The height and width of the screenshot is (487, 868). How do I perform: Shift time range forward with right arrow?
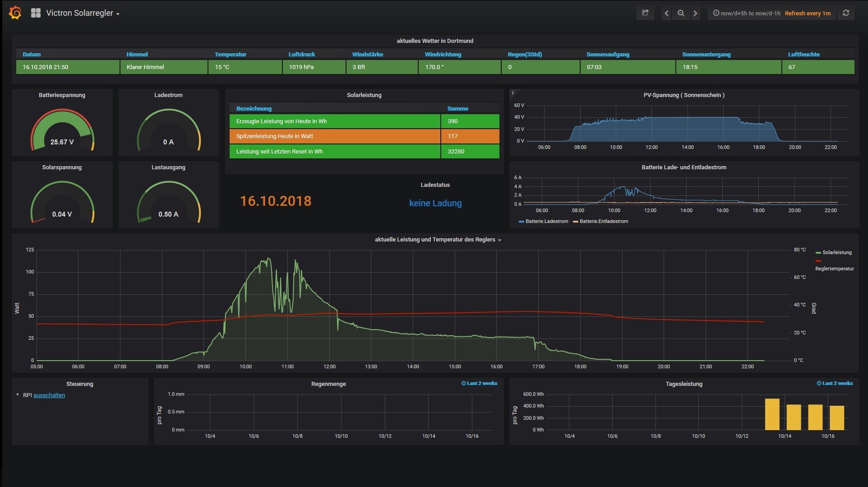pos(695,14)
